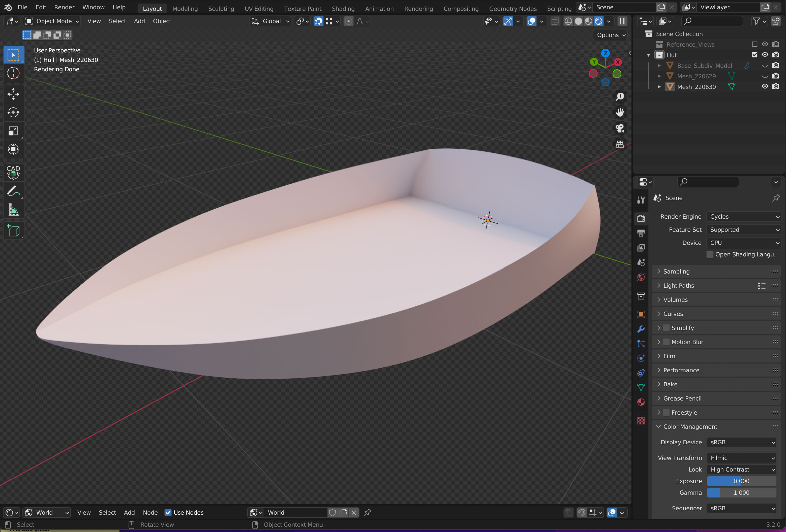Image resolution: width=786 pixels, height=532 pixels.
Task: Open the World properties tab
Action: [x=641, y=277]
